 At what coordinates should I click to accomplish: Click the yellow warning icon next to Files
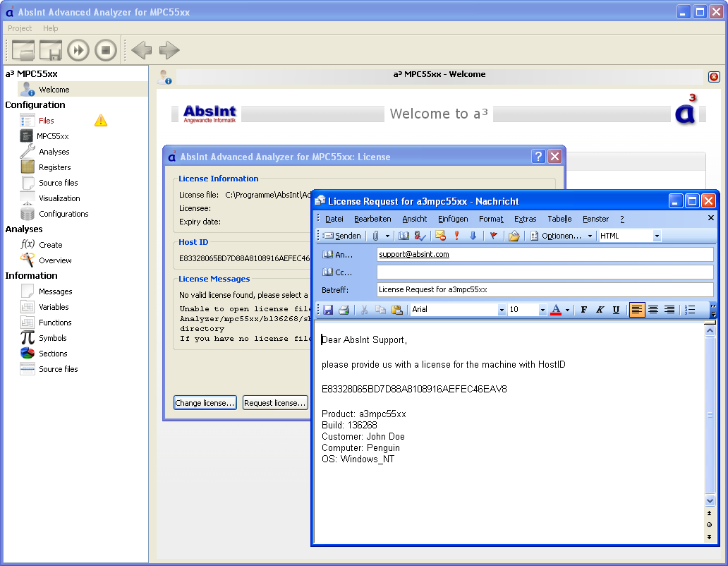click(101, 121)
